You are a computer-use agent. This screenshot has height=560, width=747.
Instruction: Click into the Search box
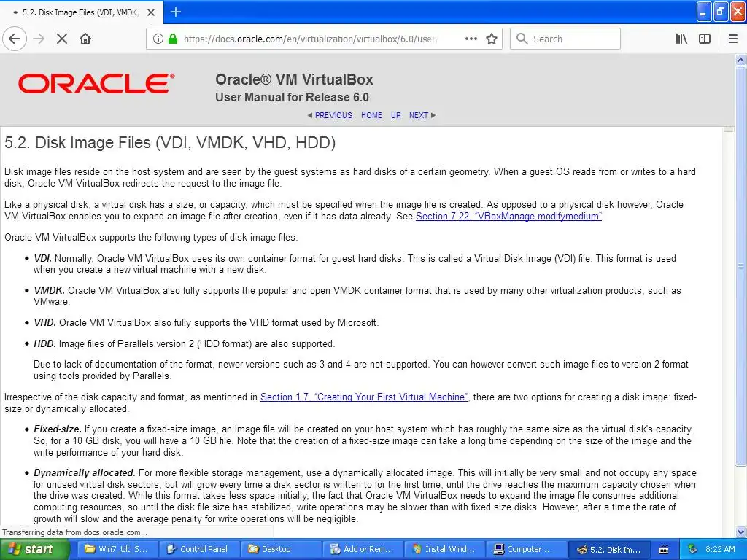tap(565, 39)
